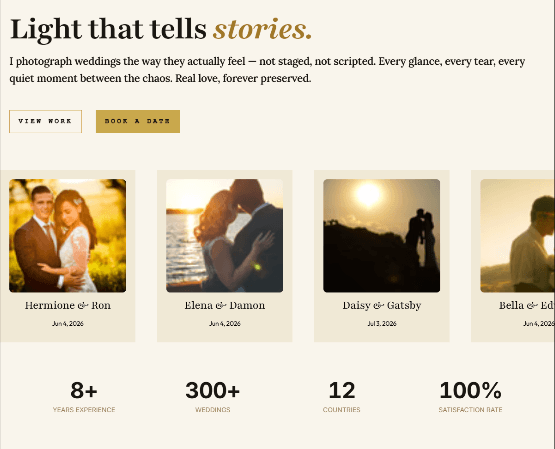The width and height of the screenshot is (555, 449).
Task: Click the date under Elena & Damon
Action: pos(224,323)
